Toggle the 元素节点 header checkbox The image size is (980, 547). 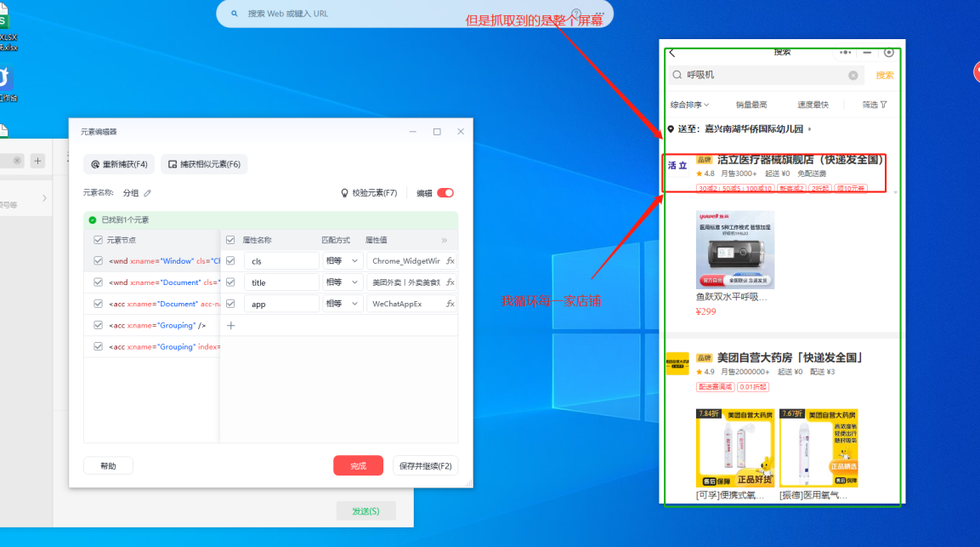click(x=98, y=240)
